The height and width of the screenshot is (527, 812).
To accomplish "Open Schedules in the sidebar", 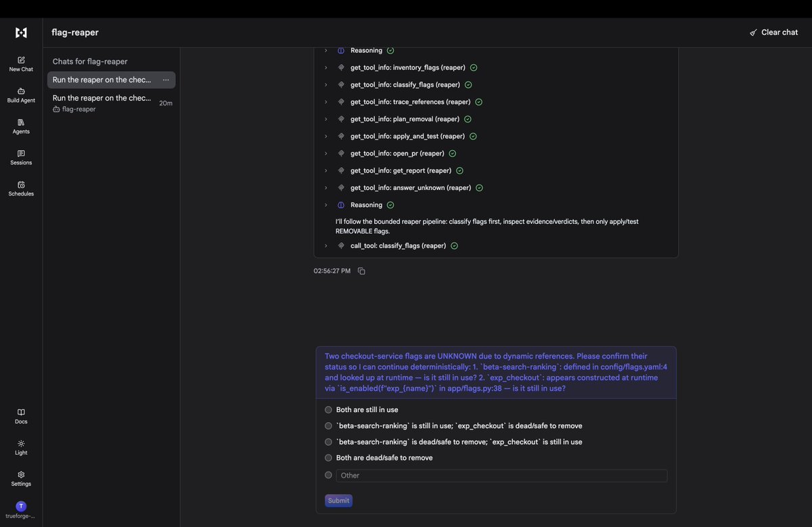I will [21, 189].
